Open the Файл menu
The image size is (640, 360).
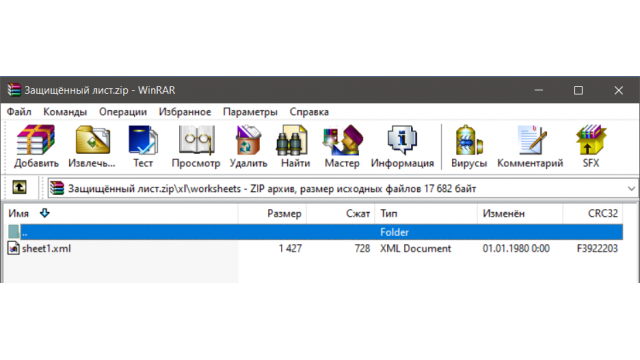[19, 112]
